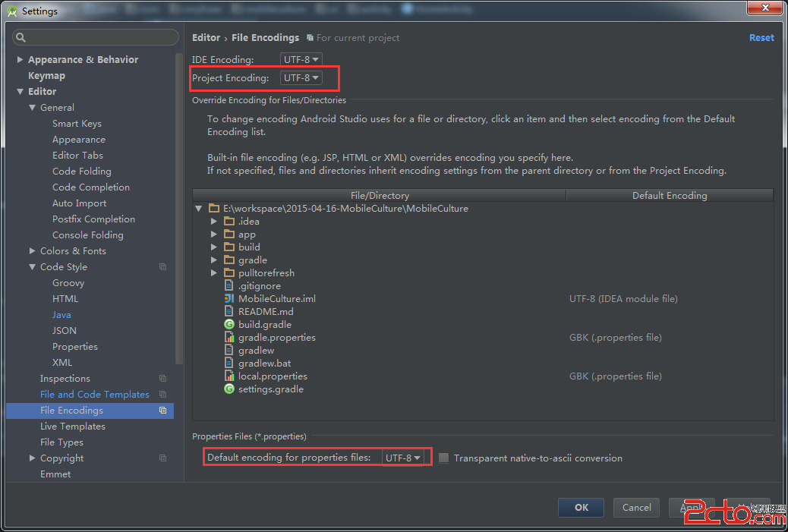The image size is (788, 532).
Task: Click the .gitignore file icon
Action: [229, 285]
